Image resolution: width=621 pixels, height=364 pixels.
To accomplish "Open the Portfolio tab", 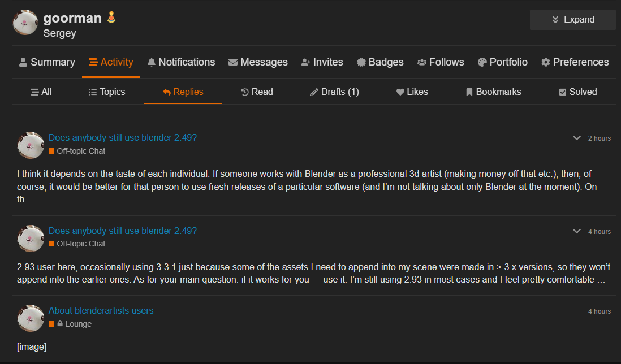I will tap(503, 62).
